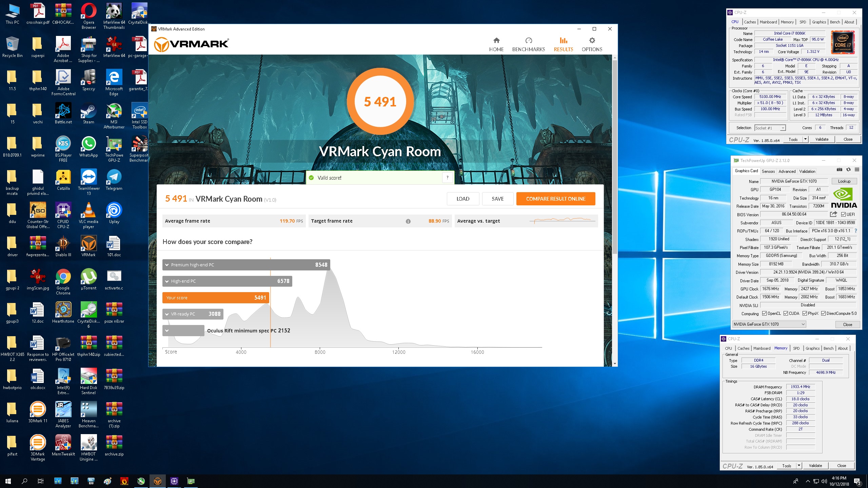Switch to the Mainboard tab in top CPU-Z
The width and height of the screenshot is (868, 488).
click(x=768, y=22)
